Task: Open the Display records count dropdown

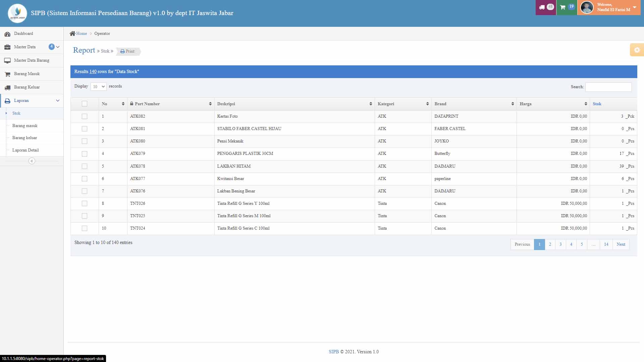Action: pos(98,86)
